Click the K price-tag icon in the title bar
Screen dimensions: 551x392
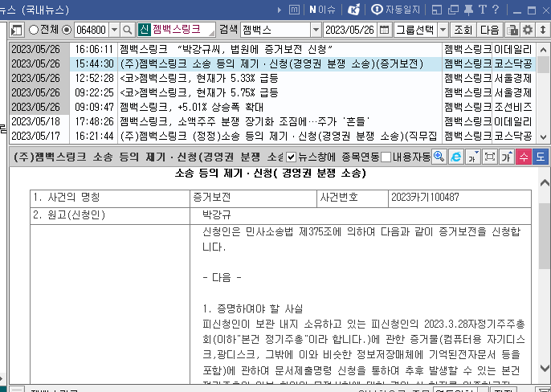pyautogui.click(x=353, y=10)
